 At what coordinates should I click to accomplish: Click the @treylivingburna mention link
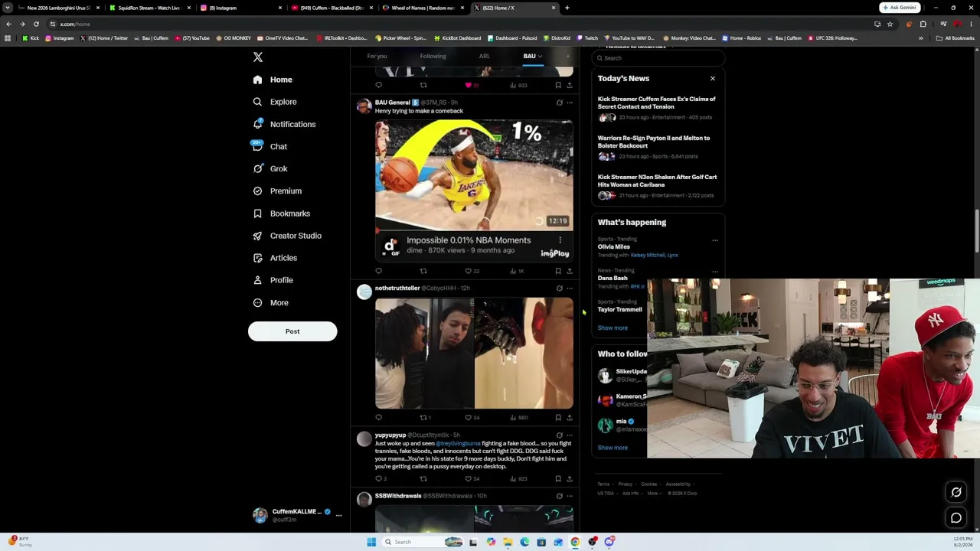tap(458, 444)
